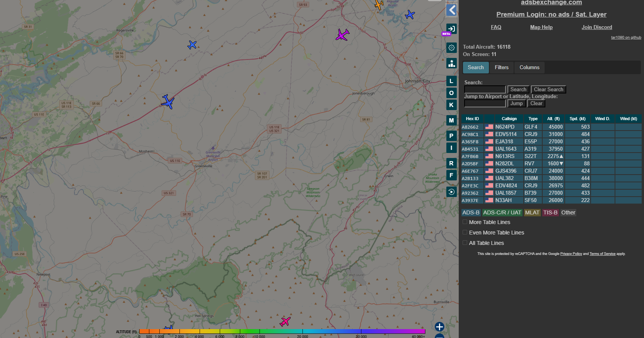644x338 pixels.
Task: Toggle the P map button
Action: (x=451, y=136)
